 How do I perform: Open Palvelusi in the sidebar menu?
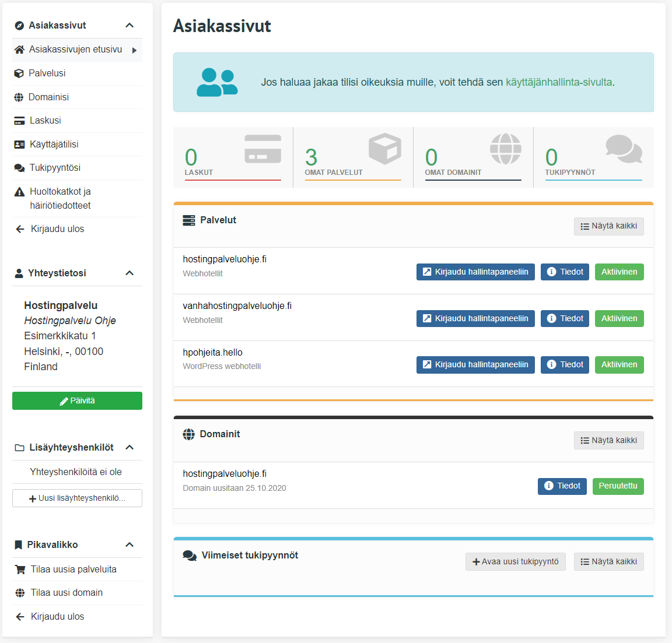tap(47, 73)
